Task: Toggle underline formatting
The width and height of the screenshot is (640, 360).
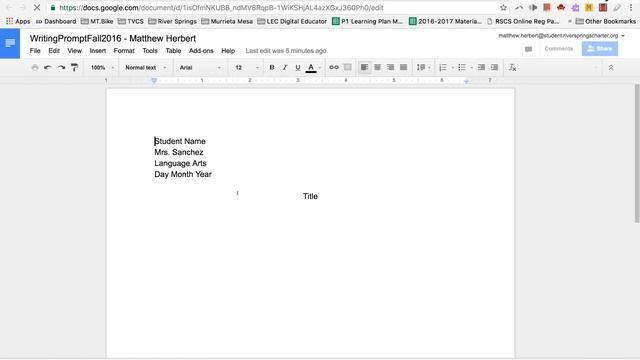Action: 298,68
